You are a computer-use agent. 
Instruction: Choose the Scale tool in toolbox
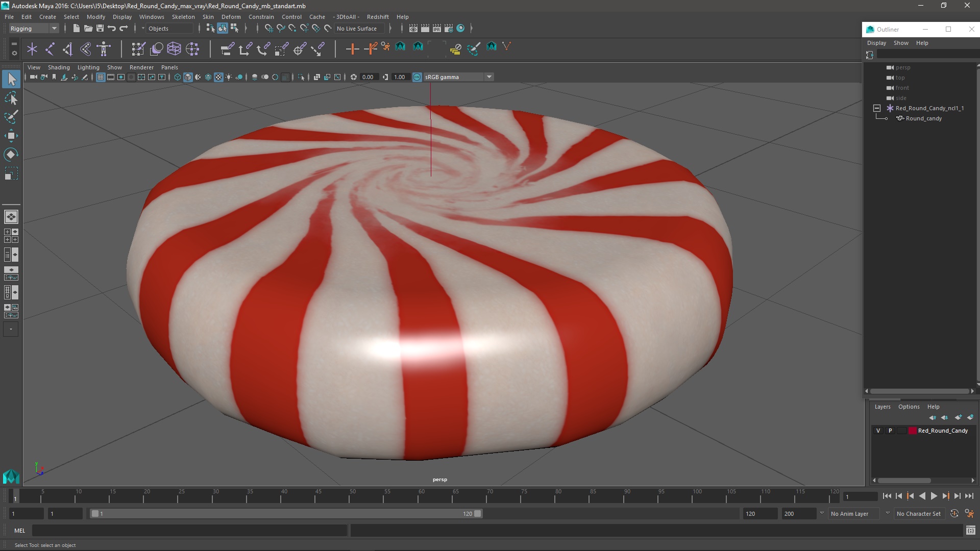point(11,173)
